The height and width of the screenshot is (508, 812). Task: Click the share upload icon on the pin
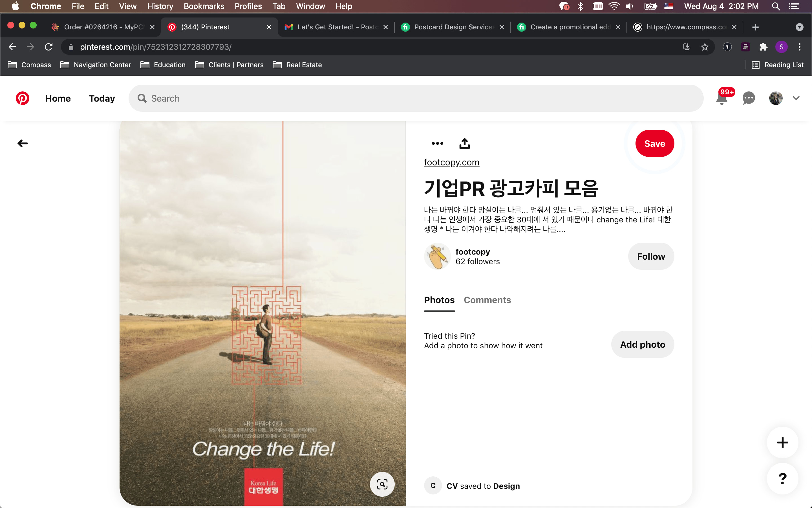pos(464,143)
